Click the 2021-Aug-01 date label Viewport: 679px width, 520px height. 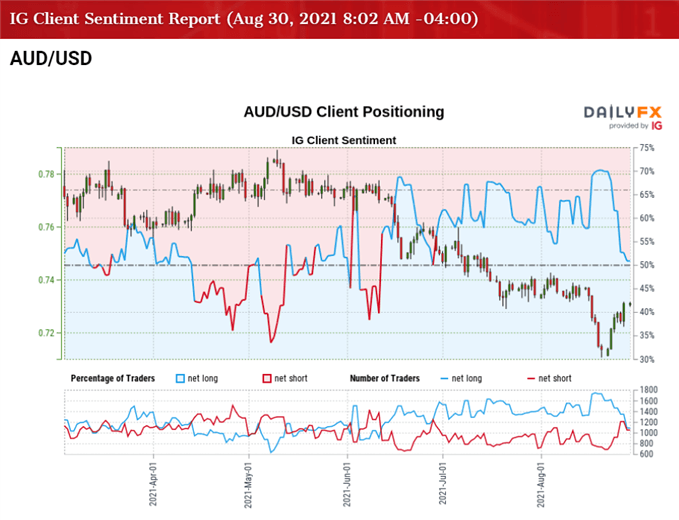(541, 484)
